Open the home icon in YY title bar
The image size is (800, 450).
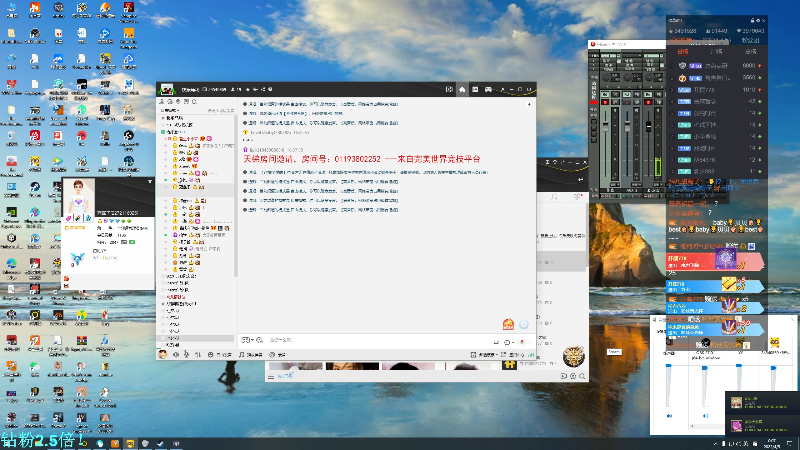click(x=462, y=89)
